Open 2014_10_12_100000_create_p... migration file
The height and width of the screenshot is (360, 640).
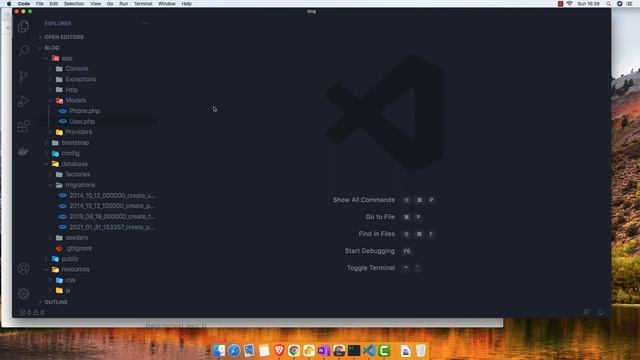(112, 206)
